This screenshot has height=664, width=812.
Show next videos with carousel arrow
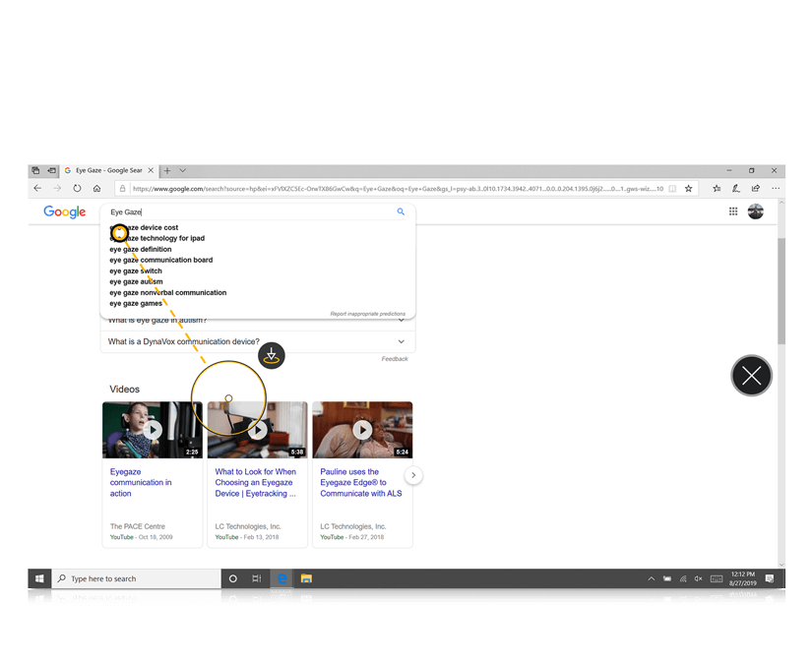point(414,475)
